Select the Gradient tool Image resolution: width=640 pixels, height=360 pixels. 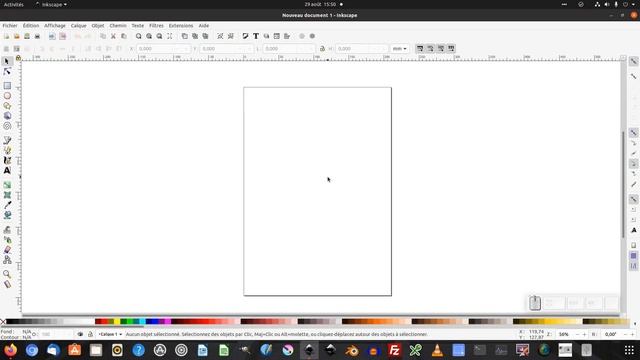7,185
